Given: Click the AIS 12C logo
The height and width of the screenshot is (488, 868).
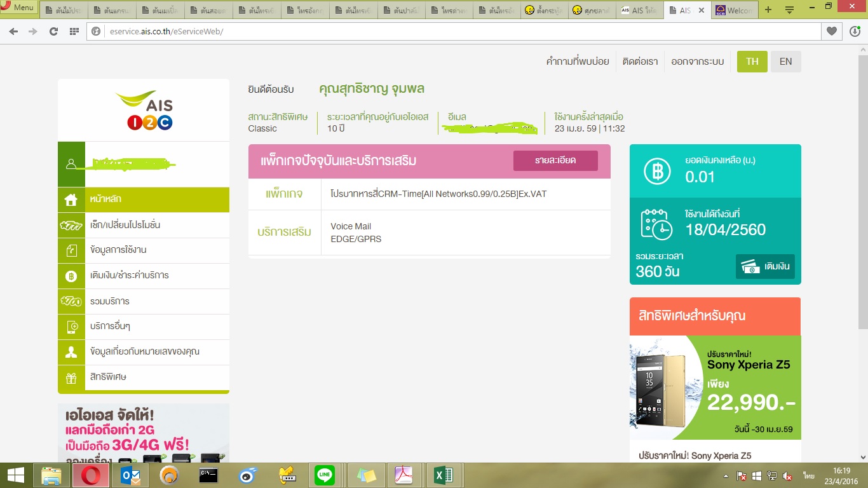Looking at the screenshot, I should [144, 110].
